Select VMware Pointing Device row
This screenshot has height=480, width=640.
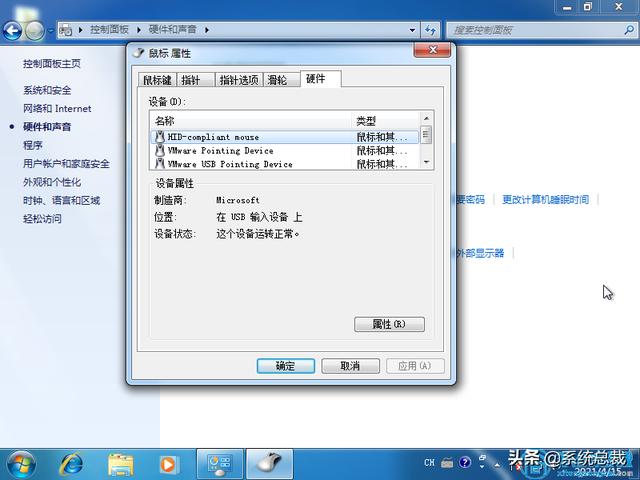click(x=284, y=151)
